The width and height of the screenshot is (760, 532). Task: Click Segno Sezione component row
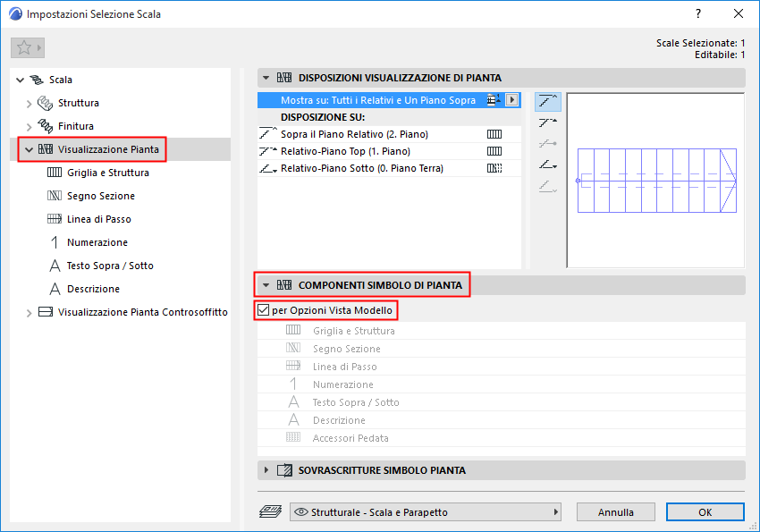pos(502,349)
